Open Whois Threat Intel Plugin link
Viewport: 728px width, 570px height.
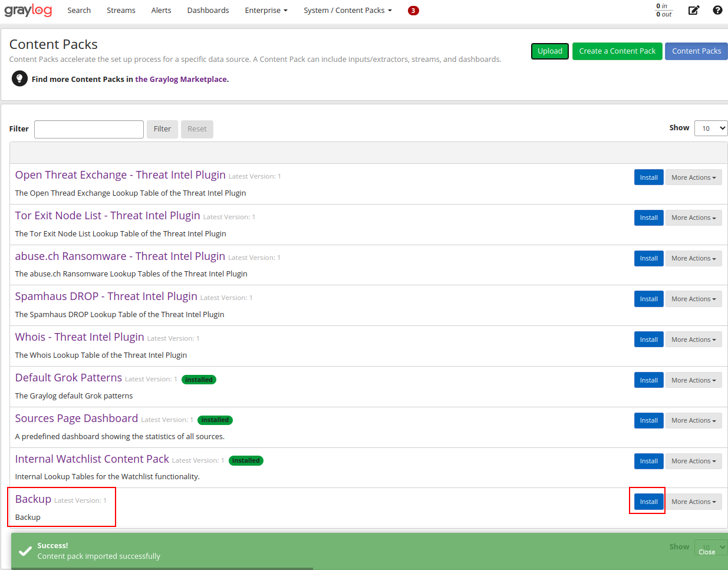click(80, 337)
